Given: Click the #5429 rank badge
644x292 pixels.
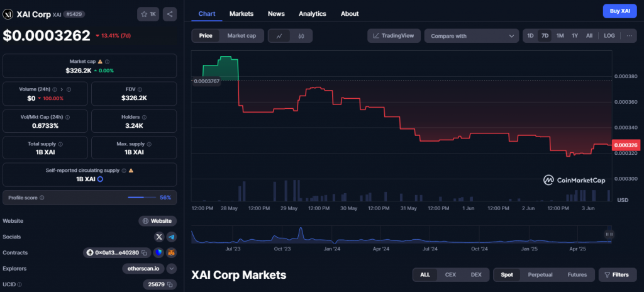Looking at the screenshot, I should (x=74, y=14).
